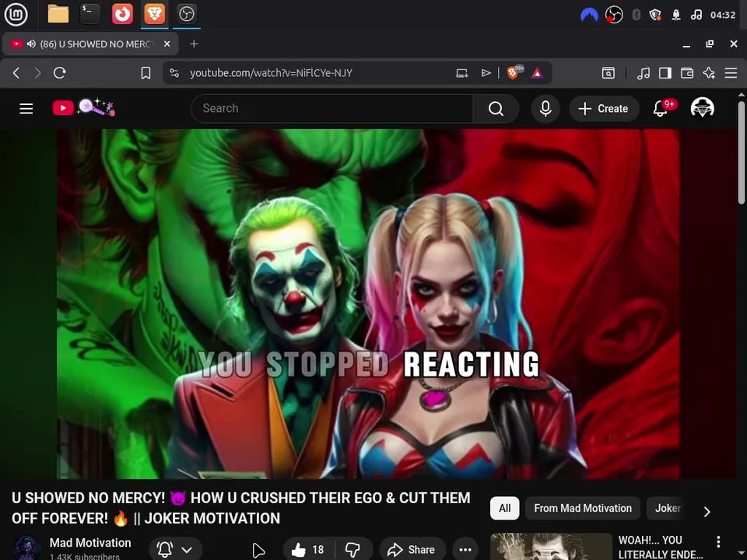Viewport: 747px width, 560px height.
Task: Click the arrow icon left of likes
Action: (x=258, y=550)
